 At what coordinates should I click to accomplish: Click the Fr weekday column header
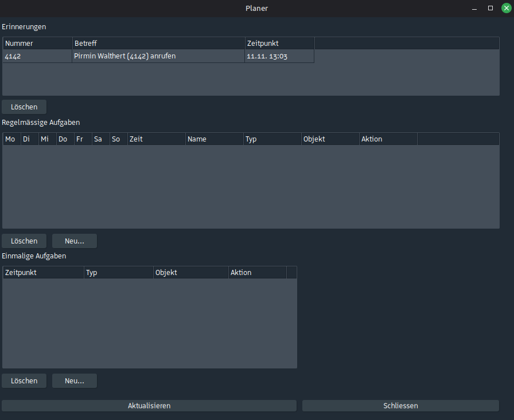(83, 139)
